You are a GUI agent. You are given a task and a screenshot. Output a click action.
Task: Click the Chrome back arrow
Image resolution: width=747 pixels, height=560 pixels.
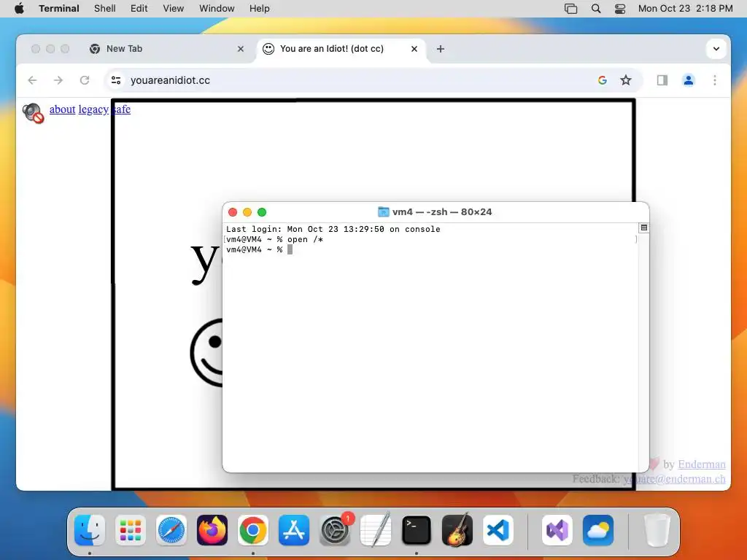(x=32, y=80)
